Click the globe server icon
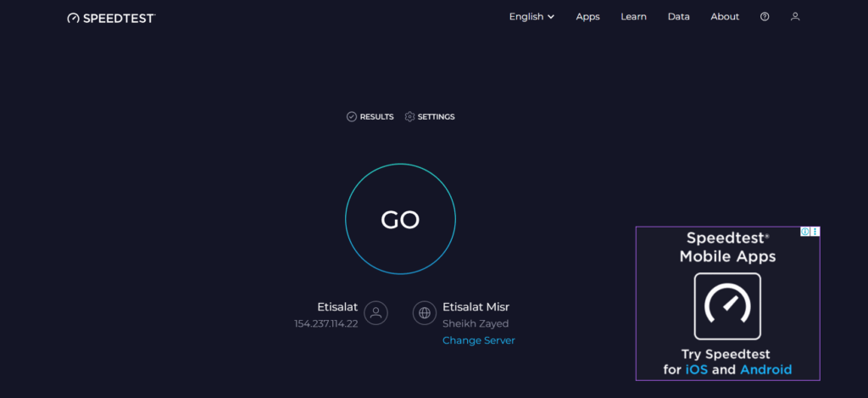This screenshot has width=868, height=398. [x=425, y=312]
